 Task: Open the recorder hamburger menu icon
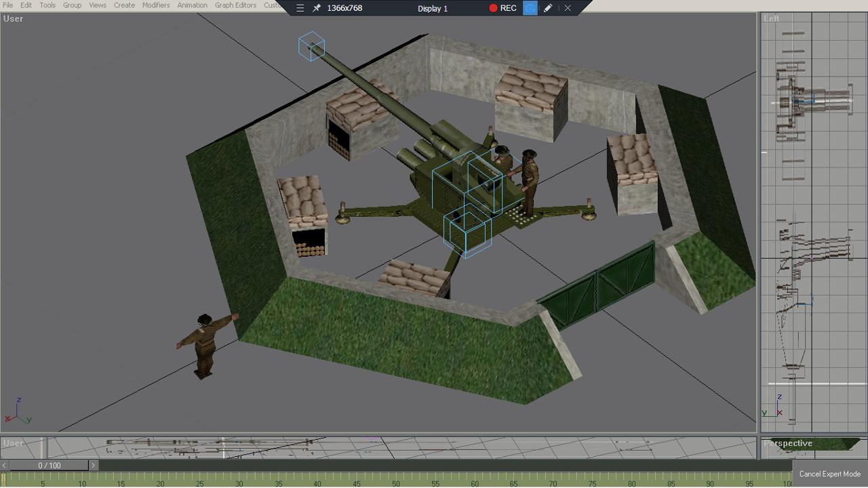coord(300,8)
